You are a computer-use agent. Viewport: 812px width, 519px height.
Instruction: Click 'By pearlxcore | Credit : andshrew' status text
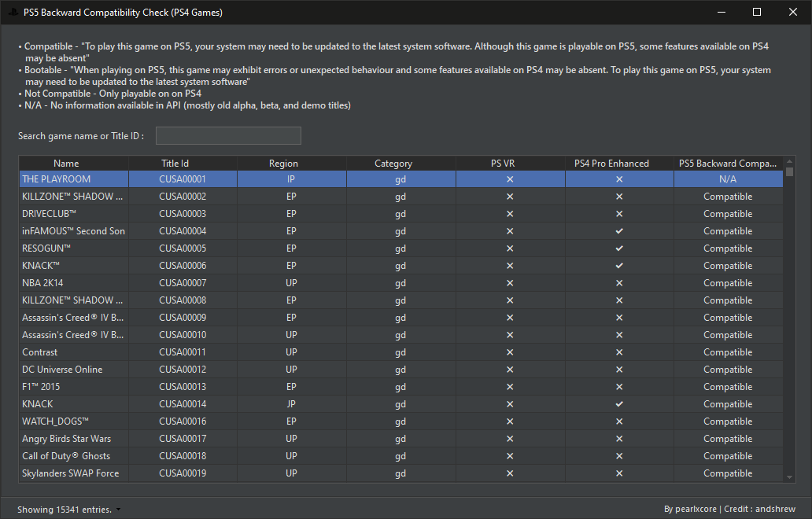729,509
